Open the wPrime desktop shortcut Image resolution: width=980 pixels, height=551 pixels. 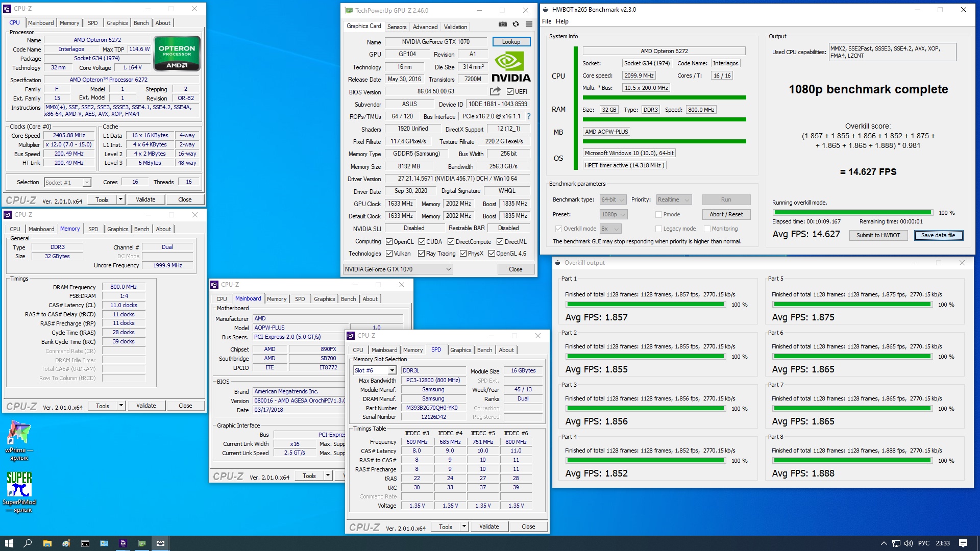[x=19, y=440]
